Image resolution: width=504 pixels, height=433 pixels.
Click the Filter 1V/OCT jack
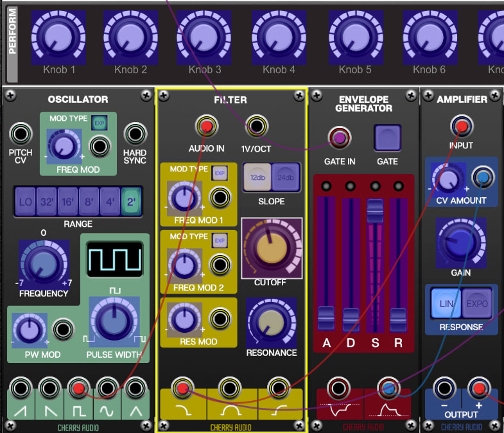click(257, 126)
